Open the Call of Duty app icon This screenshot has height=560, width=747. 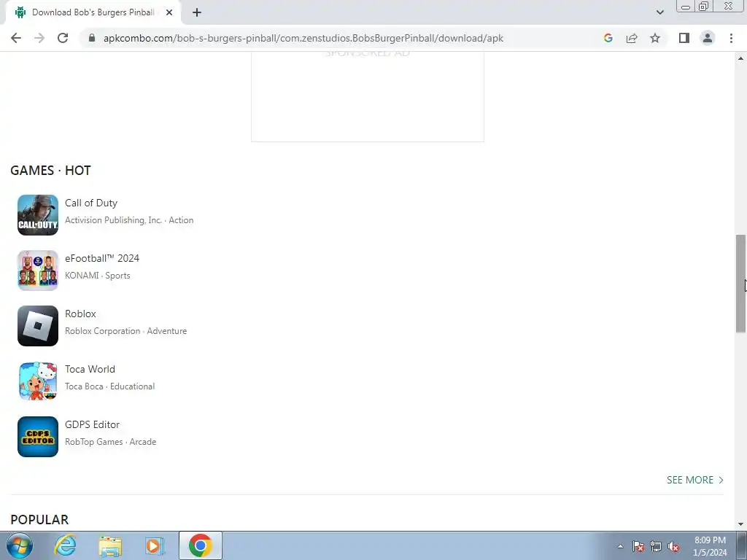click(x=38, y=215)
